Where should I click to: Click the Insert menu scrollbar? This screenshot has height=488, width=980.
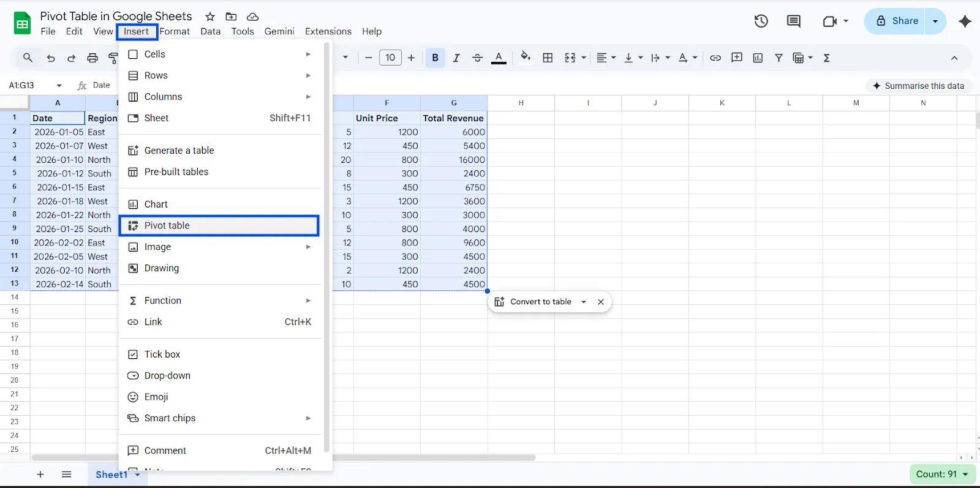pyautogui.click(x=326, y=248)
